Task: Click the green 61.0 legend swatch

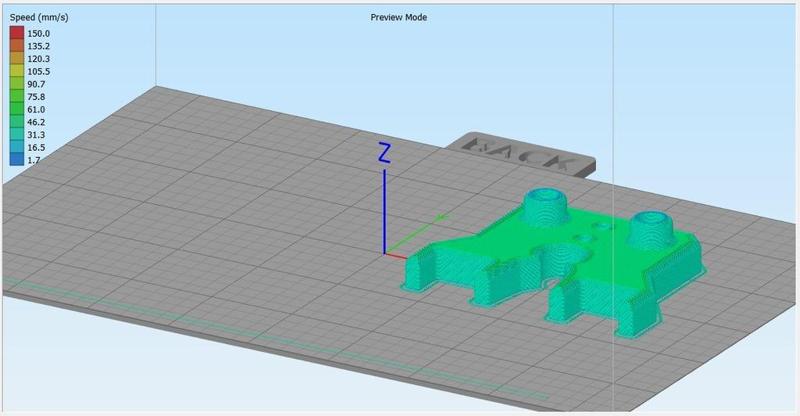Action: click(x=17, y=109)
